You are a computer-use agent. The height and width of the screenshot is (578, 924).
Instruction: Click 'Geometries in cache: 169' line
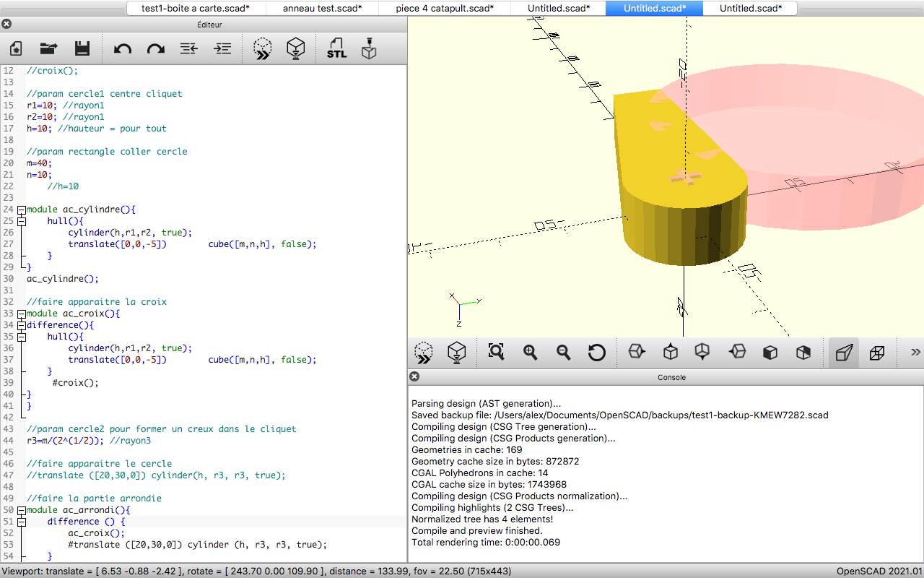(x=467, y=450)
